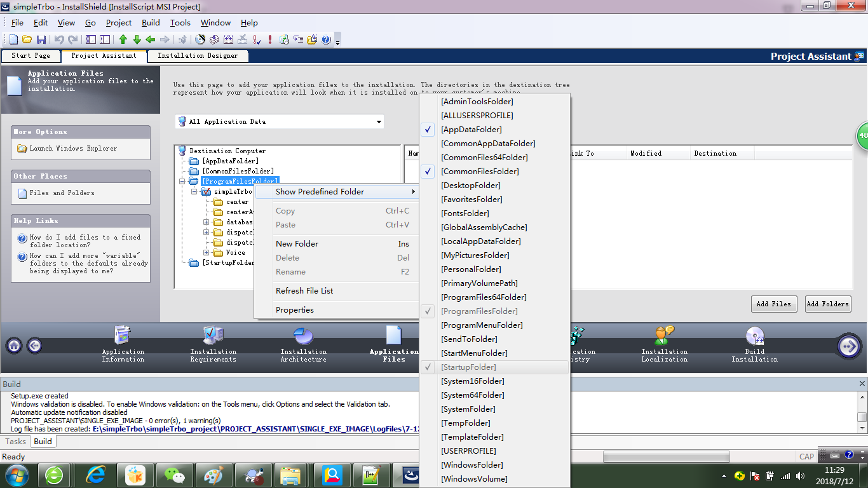Expand the Voice folder tree node
The width and height of the screenshot is (868, 488).
(x=207, y=252)
